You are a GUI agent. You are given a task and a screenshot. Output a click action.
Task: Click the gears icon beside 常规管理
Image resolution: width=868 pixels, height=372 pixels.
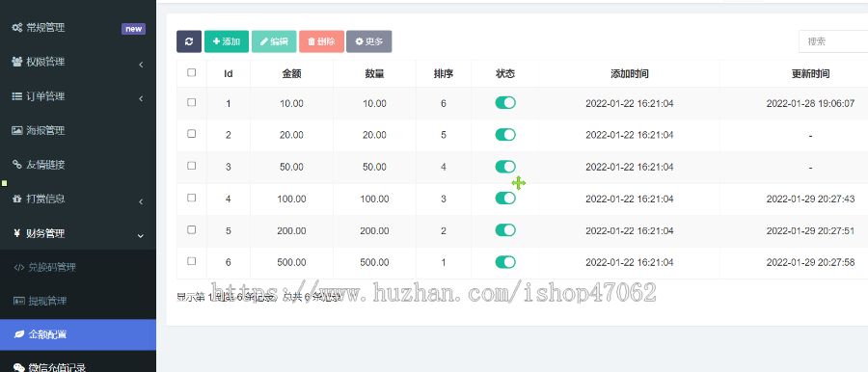[17, 28]
